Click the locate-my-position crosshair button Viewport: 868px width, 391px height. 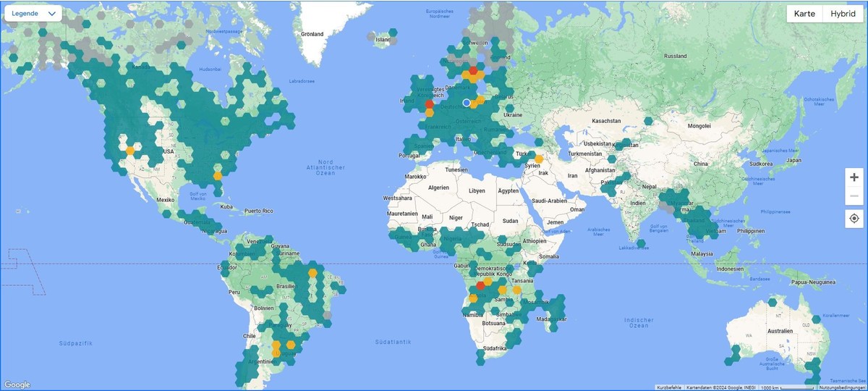coord(854,219)
